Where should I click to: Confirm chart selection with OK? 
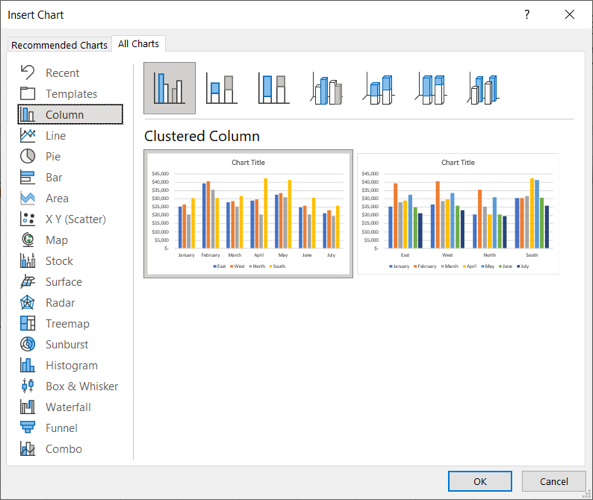click(x=480, y=481)
